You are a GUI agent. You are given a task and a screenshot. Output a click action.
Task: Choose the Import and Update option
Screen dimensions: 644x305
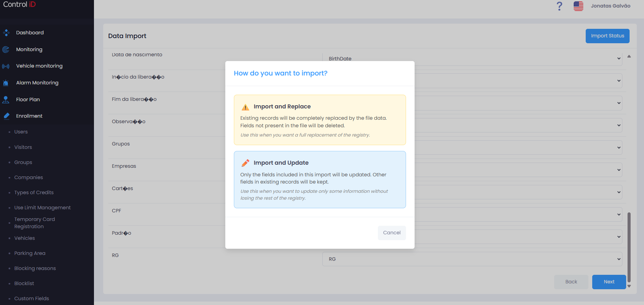[x=320, y=179]
